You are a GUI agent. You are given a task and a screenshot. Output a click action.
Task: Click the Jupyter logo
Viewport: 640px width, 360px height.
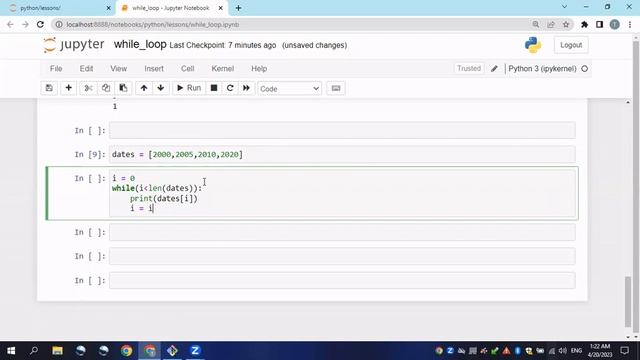coord(74,44)
